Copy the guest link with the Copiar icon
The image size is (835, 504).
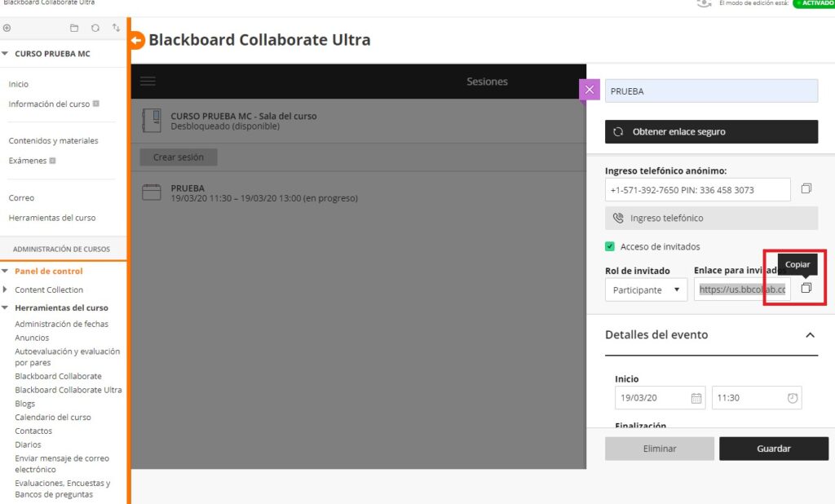[806, 289]
